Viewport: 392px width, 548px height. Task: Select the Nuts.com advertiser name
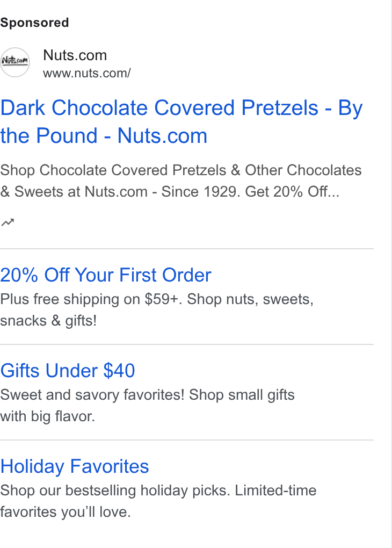75,55
